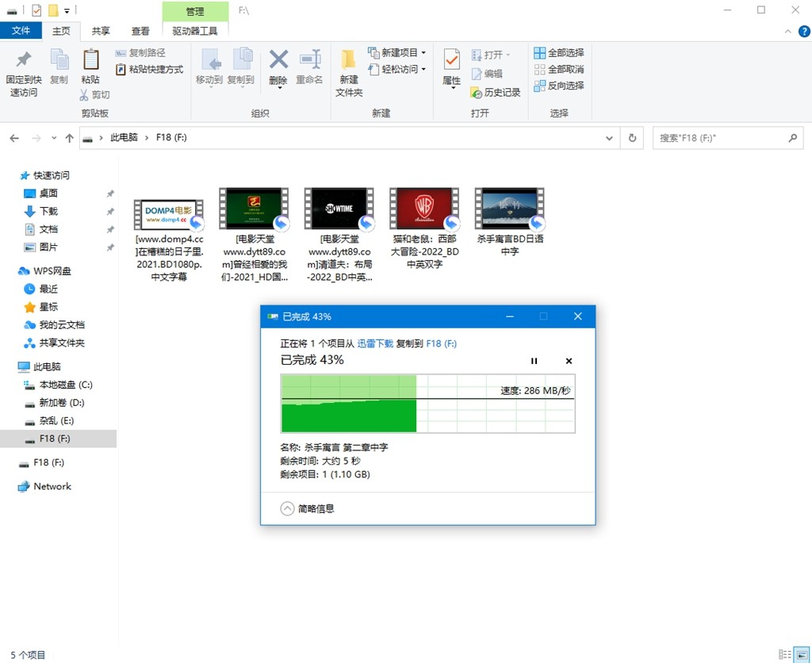Open the 文件 menu
812x663 pixels.
pyautogui.click(x=21, y=30)
